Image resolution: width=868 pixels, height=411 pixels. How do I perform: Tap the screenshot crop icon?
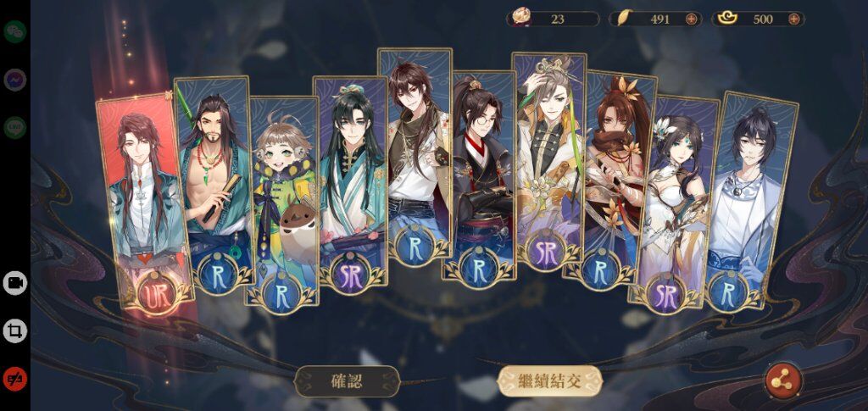point(15,330)
